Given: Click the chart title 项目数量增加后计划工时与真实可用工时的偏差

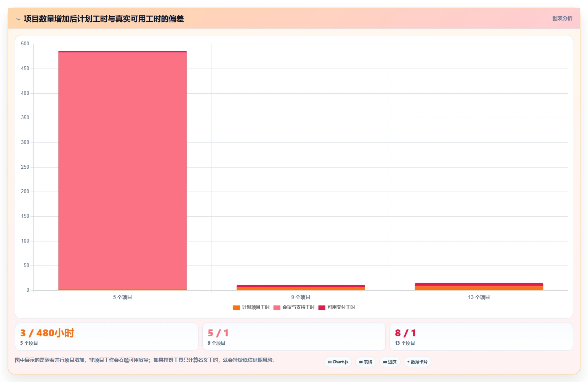Looking at the screenshot, I should 104,19.
